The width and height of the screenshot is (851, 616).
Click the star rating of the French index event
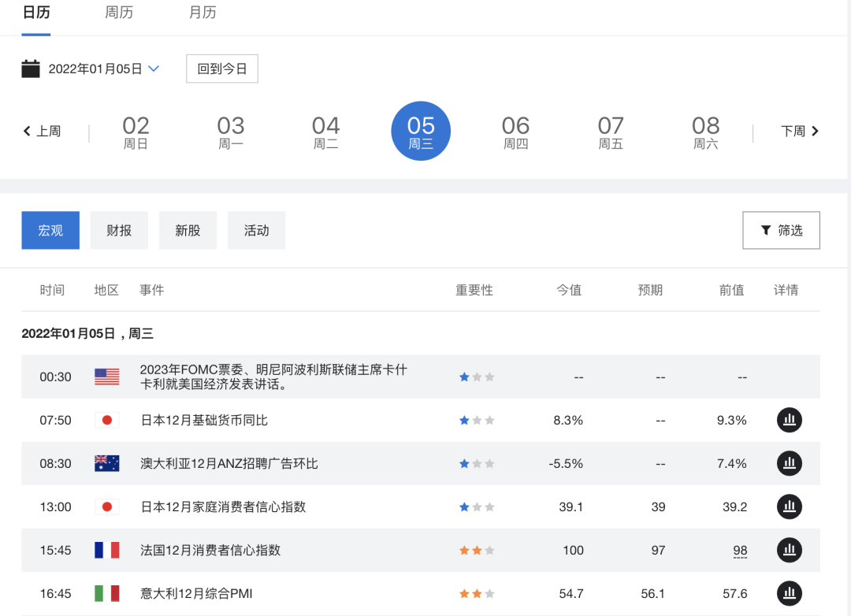coord(476,550)
